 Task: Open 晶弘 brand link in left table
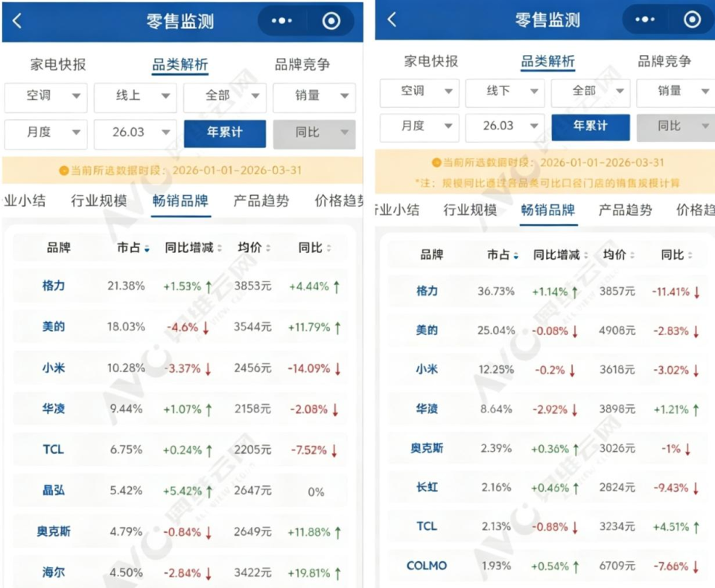click(54, 490)
